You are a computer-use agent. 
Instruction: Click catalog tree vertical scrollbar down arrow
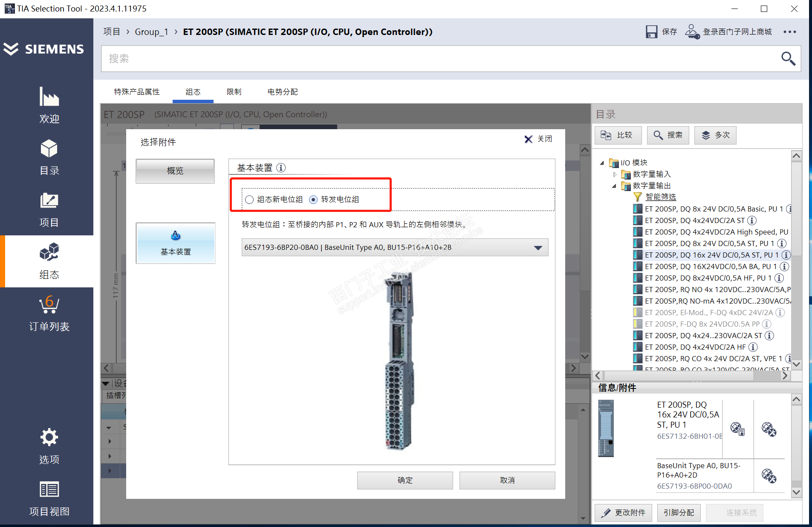click(796, 365)
